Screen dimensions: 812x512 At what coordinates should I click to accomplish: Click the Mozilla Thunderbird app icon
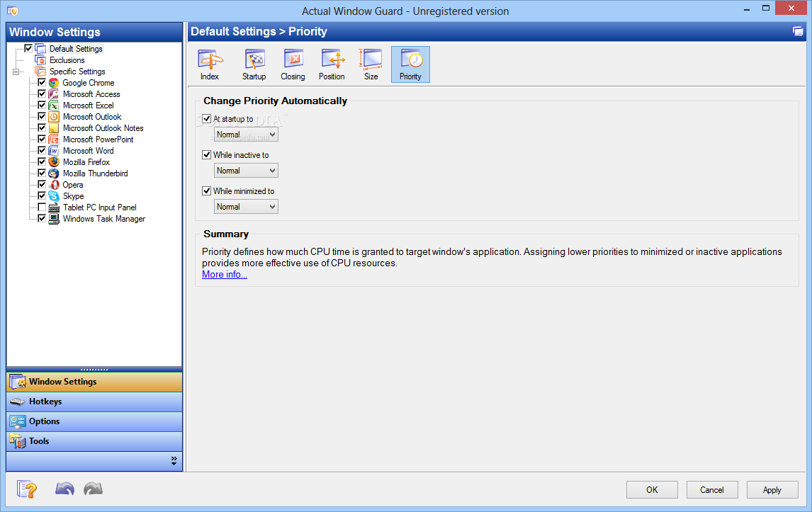[x=54, y=173]
